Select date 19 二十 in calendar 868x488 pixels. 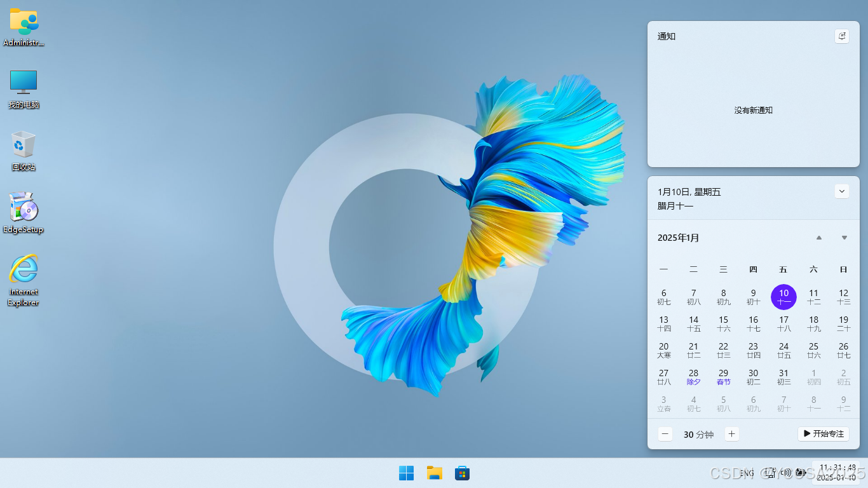pyautogui.click(x=843, y=323)
